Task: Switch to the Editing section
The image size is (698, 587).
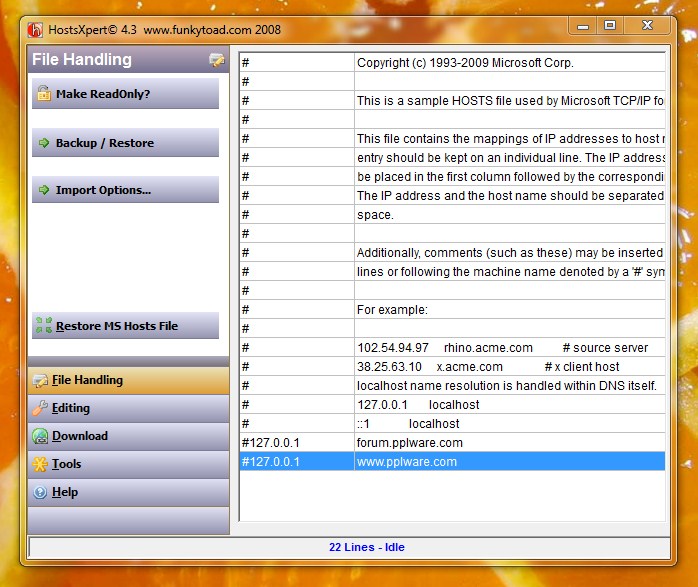Action: [128, 408]
